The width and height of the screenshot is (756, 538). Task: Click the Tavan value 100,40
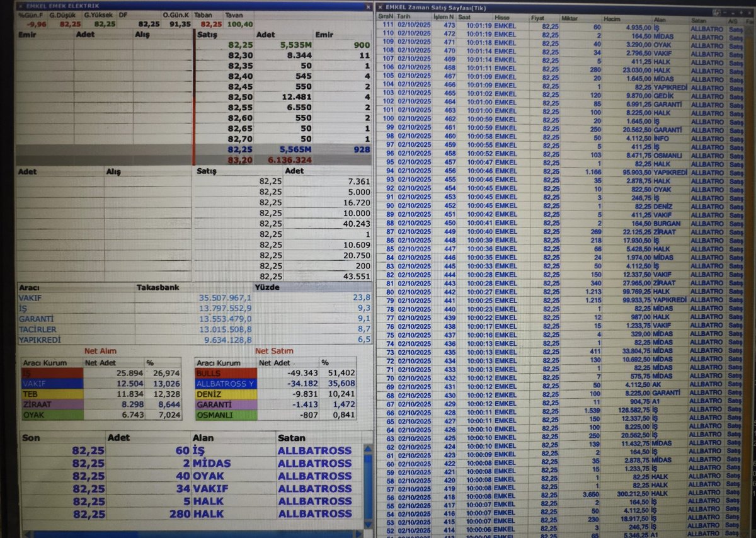239,24
